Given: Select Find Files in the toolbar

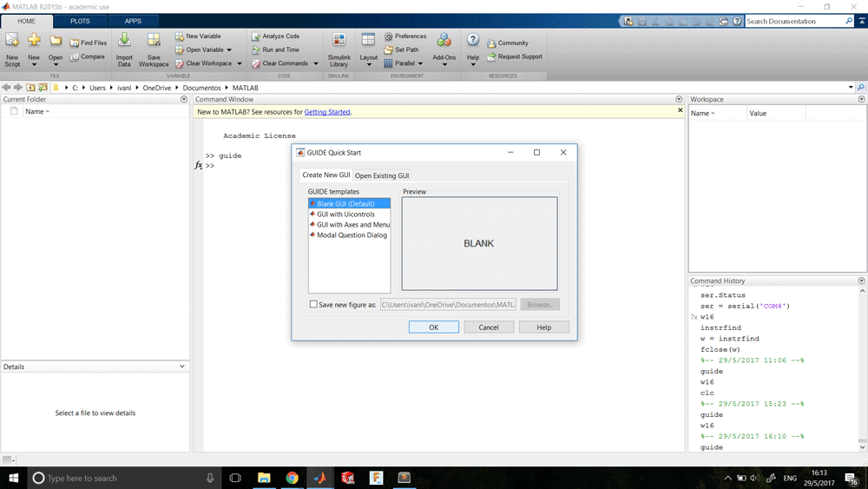Looking at the screenshot, I should [88, 43].
